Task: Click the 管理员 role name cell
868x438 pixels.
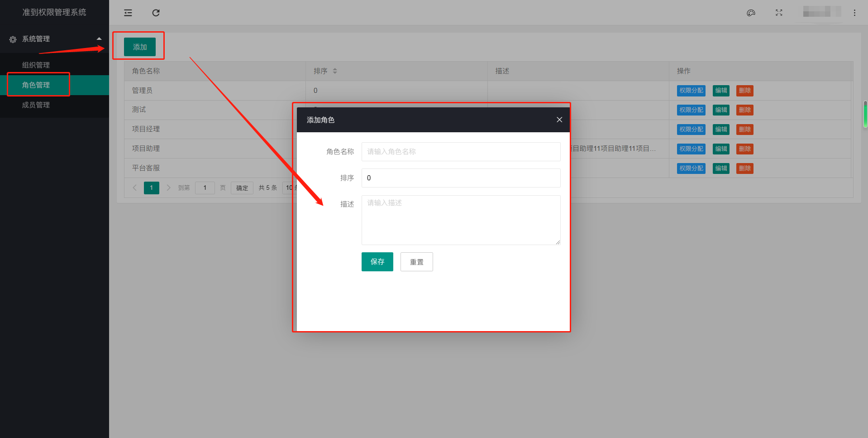Action: [x=215, y=91]
